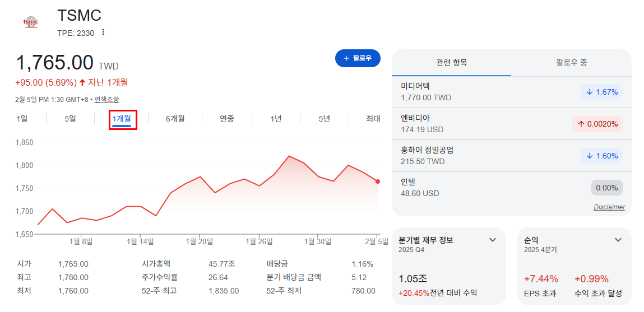Click the 1.67% change badge for 미디어텍
Image resolution: width=644 pixels, height=312 pixels.
(602, 92)
